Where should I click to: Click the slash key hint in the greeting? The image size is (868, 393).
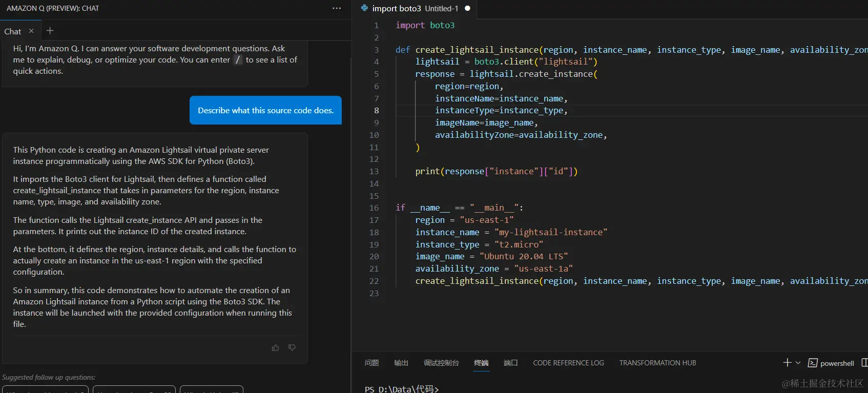tap(238, 60)
